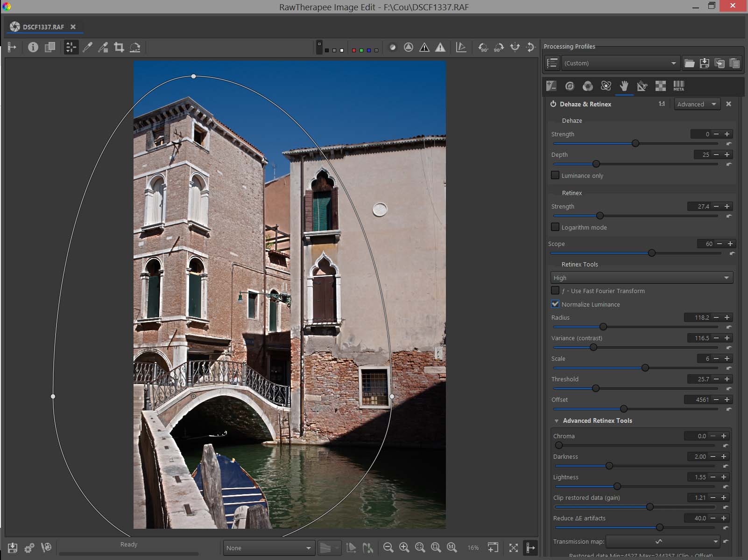The width and height of the screenshot is (748, 560).
Task: Save current processing profile icon
Action: [705, 63]
